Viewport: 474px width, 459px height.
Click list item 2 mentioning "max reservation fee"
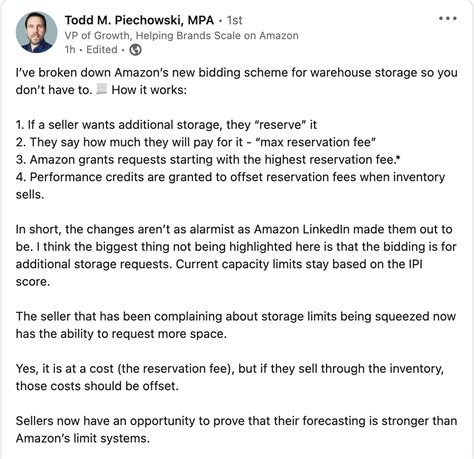tap(196, 142)
